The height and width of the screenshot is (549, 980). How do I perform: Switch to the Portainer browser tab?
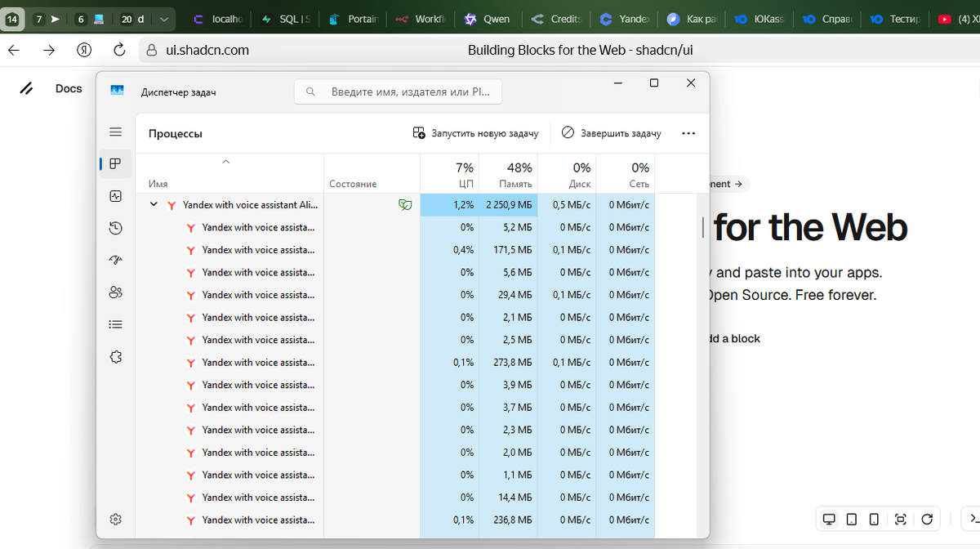click(354, 19)
